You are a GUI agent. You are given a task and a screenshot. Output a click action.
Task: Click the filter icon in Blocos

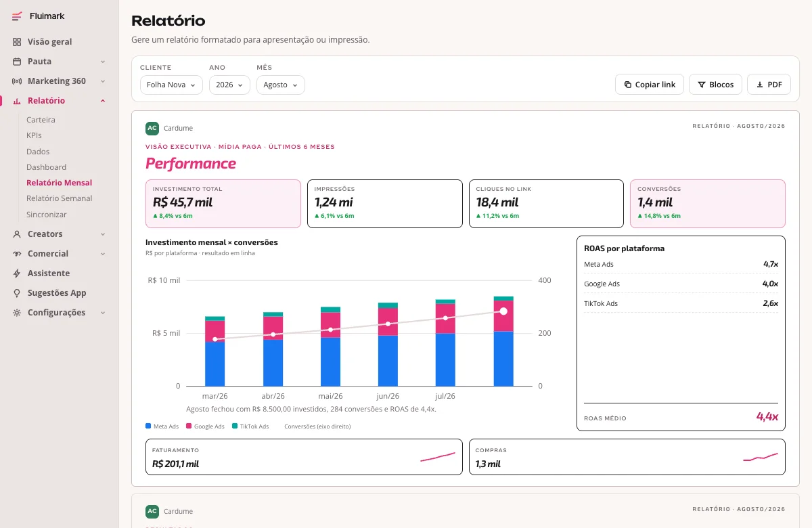click(x=702, y=85)
